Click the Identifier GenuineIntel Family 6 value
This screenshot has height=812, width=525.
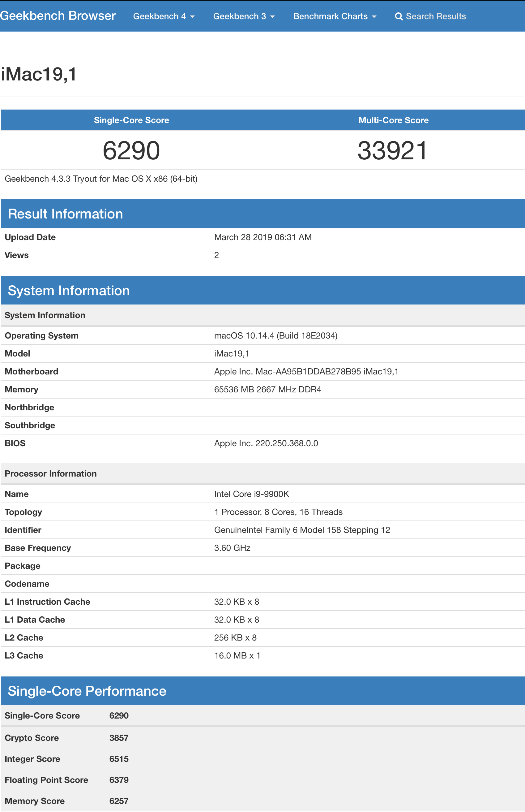[302, 530]
